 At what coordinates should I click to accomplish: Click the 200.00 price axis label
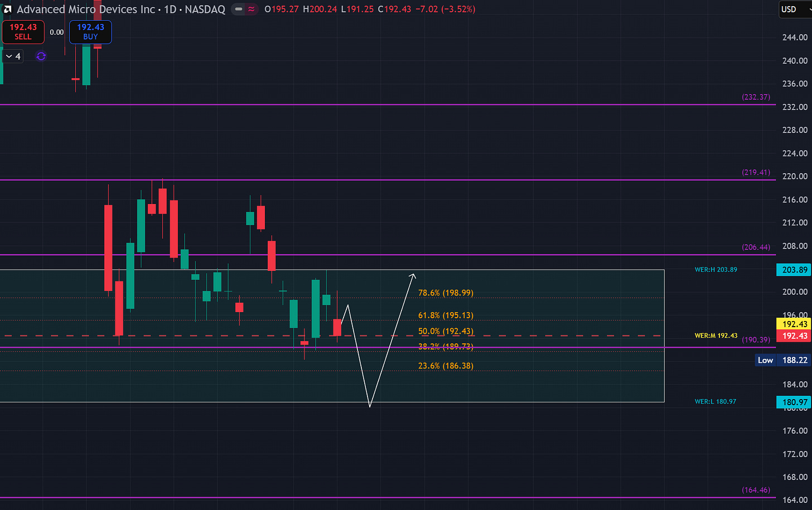point(795,292)
